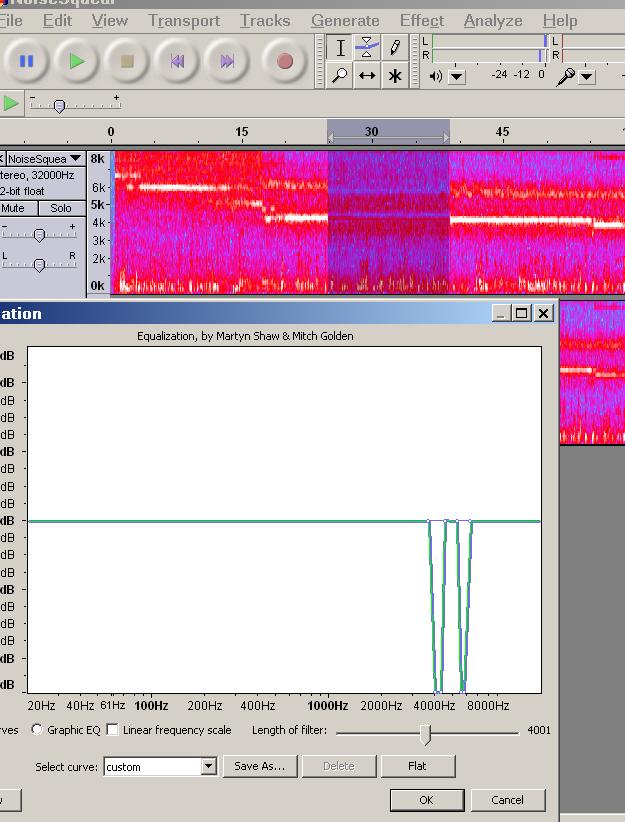
Task: Click the Pause transport button
Action: click(x=27, y=61)
